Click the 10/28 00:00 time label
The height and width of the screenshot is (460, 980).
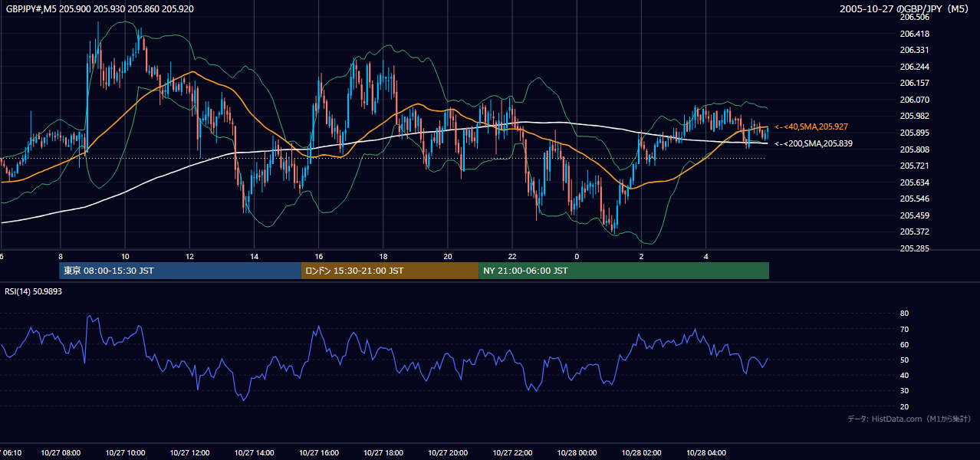pyautogui.click(x=577, y=453)
